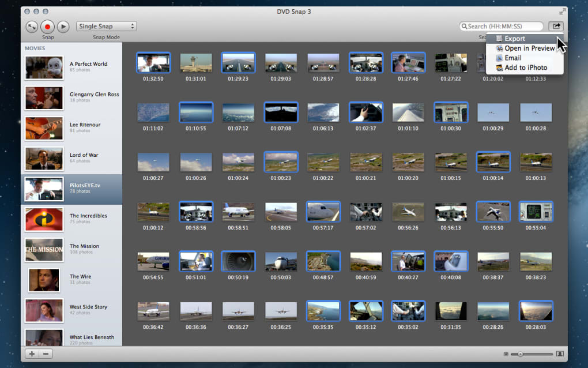The height and width of the screenshot is (368, 588).
Task: Select Open in Preview menu item
Action: 529,48
